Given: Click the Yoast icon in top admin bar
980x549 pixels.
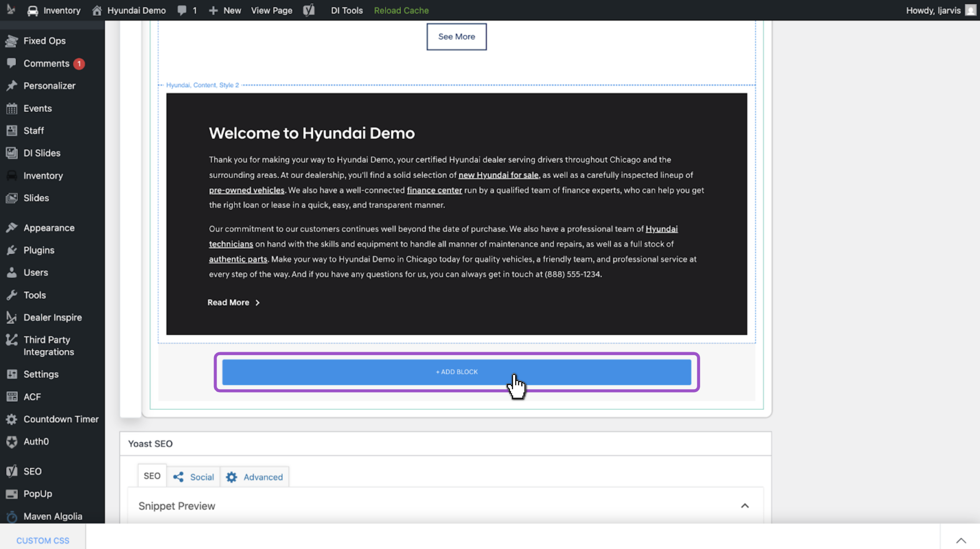Looking at the screenshot, I should [309, 10].
